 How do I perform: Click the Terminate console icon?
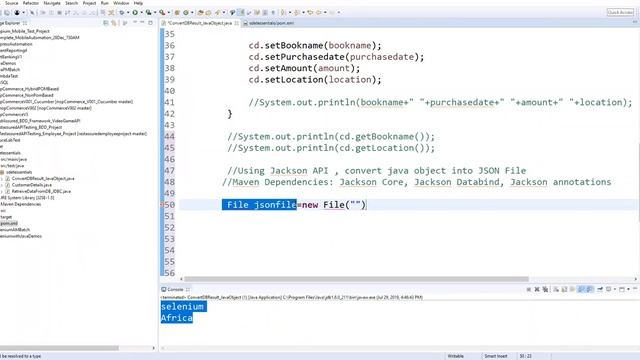pyautogui.click(x=529, y=289)
